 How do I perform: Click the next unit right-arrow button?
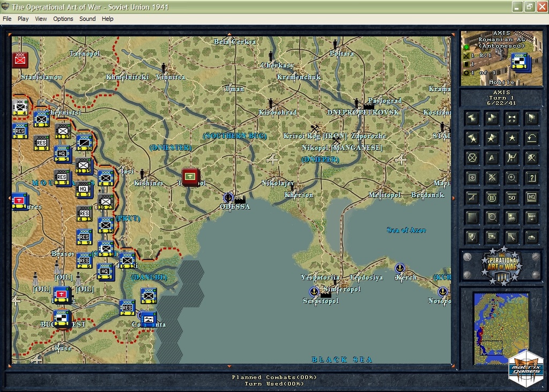[492, 118]
